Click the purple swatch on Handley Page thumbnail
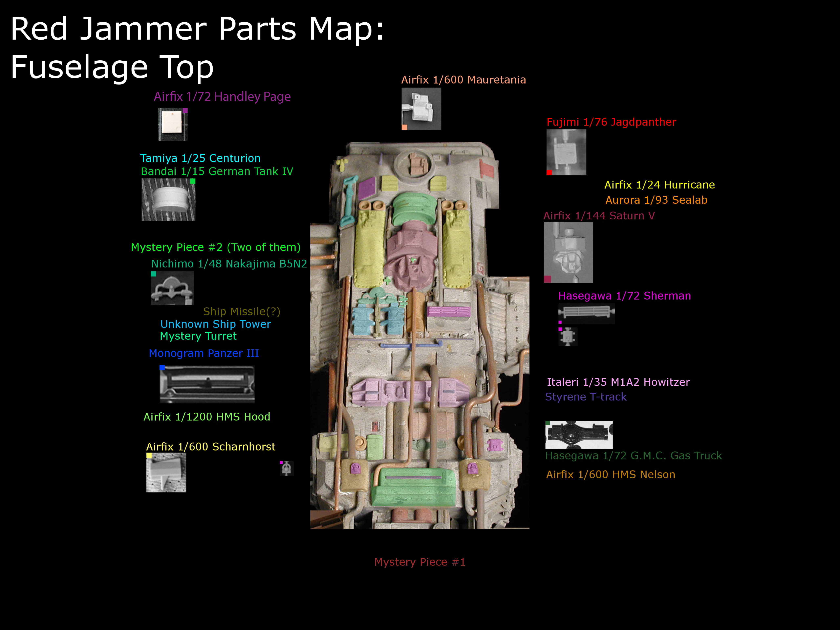 (x=185, y=110)
